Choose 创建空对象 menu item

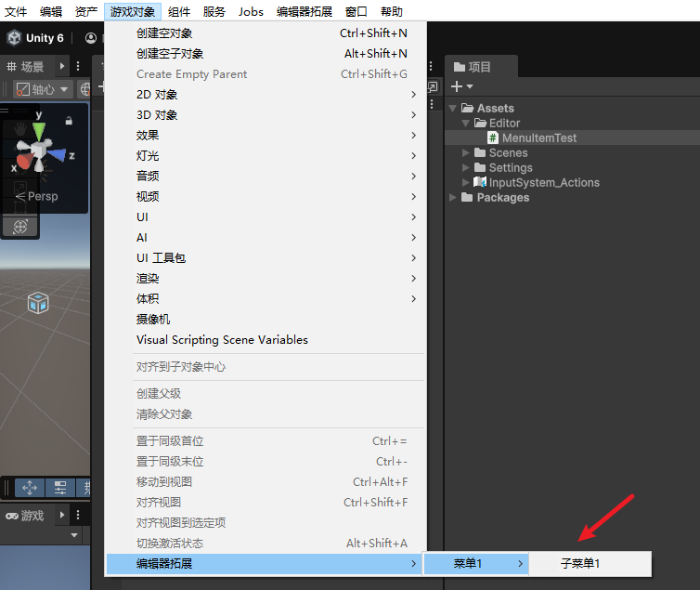(266, 33)
